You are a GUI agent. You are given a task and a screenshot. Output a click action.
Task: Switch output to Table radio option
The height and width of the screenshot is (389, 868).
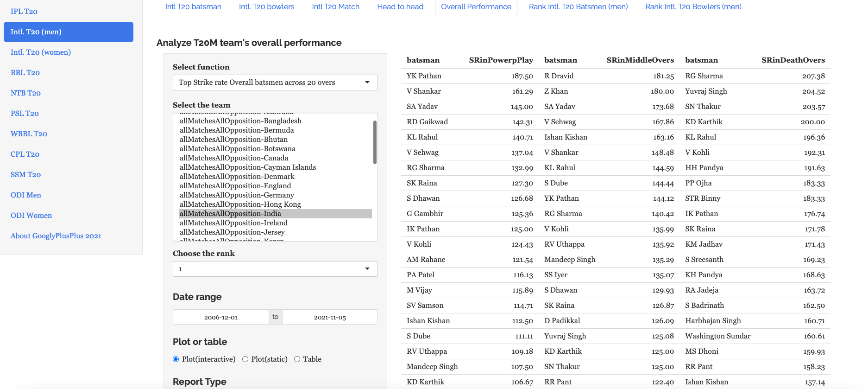[x=297, y=359]
